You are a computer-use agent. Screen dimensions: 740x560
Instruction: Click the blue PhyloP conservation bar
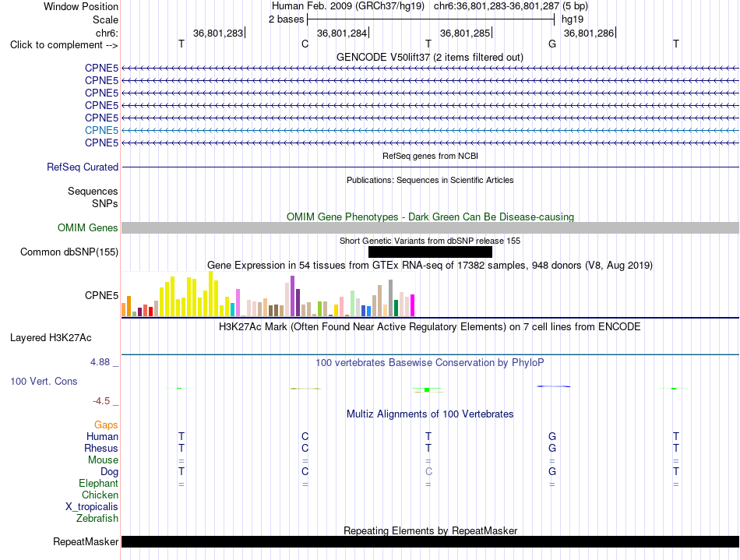click(554, 386)
